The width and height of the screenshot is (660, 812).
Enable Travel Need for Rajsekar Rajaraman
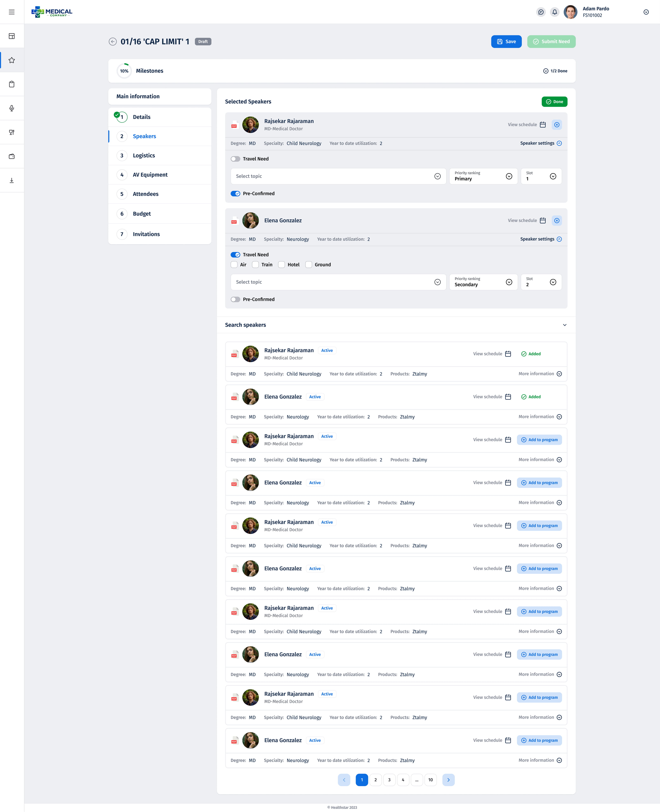[x=235, y=159]
